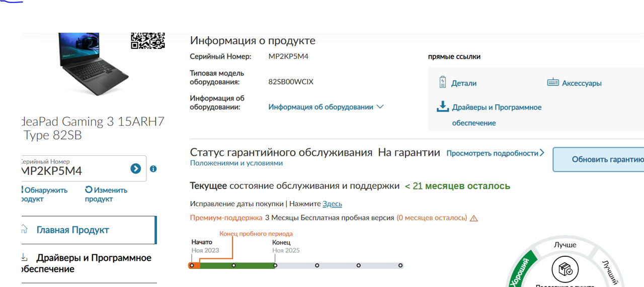The width and height of the screenshot is (644, 287).
Task: Click the На гарантии status text
Action: click(x=409, y=152)
